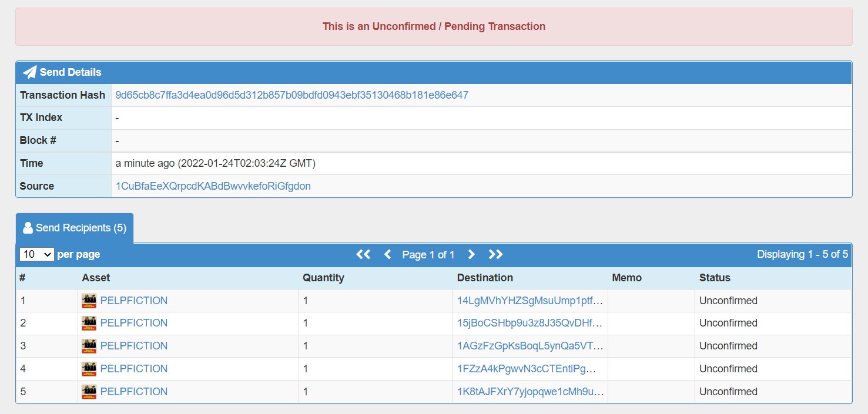Open destination address 1K8tAJFXrY7yjopqwe1cMh9u...

530,392
